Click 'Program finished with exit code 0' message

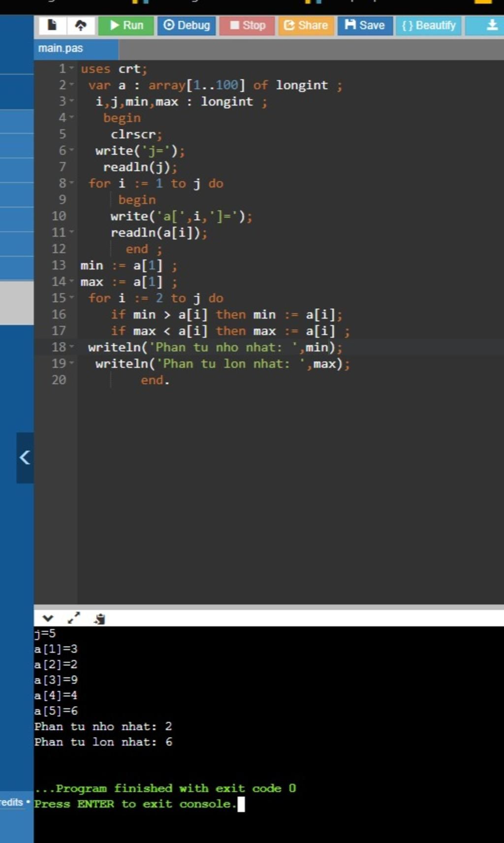click(165, 788)
